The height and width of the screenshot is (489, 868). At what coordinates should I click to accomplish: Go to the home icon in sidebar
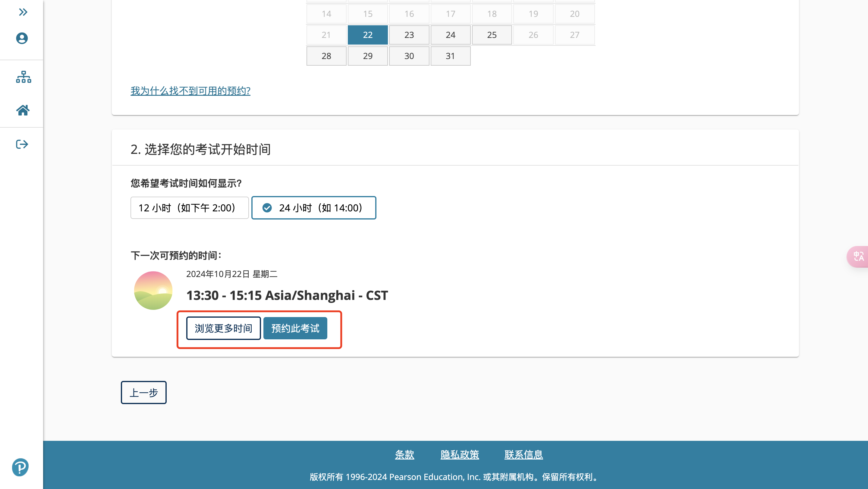pyautogui.click(x=23, y=110)
